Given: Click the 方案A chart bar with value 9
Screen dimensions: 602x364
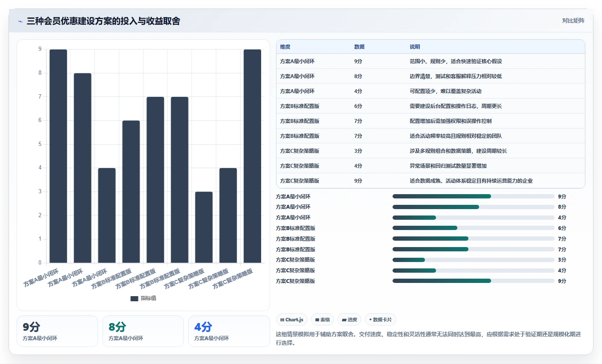Looking at the screenshot, I should point(58,156).
